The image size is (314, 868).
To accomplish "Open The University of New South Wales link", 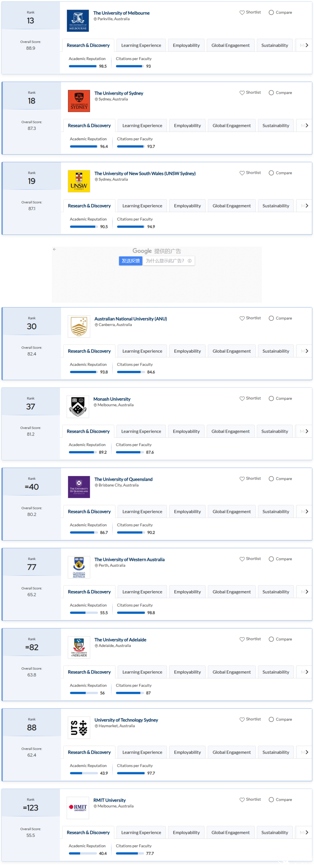I will 145,173.
